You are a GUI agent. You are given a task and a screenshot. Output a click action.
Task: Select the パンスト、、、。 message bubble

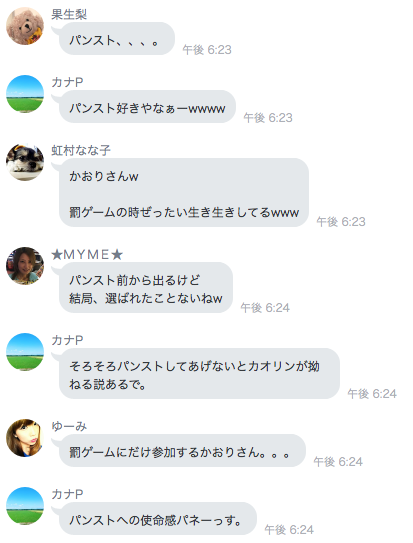117,38
